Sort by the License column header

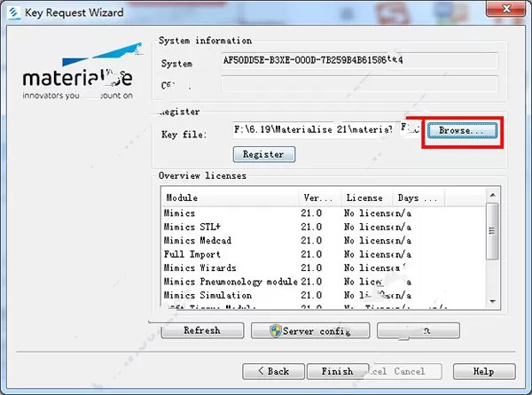pyautogui.click(x=367, y=197)
